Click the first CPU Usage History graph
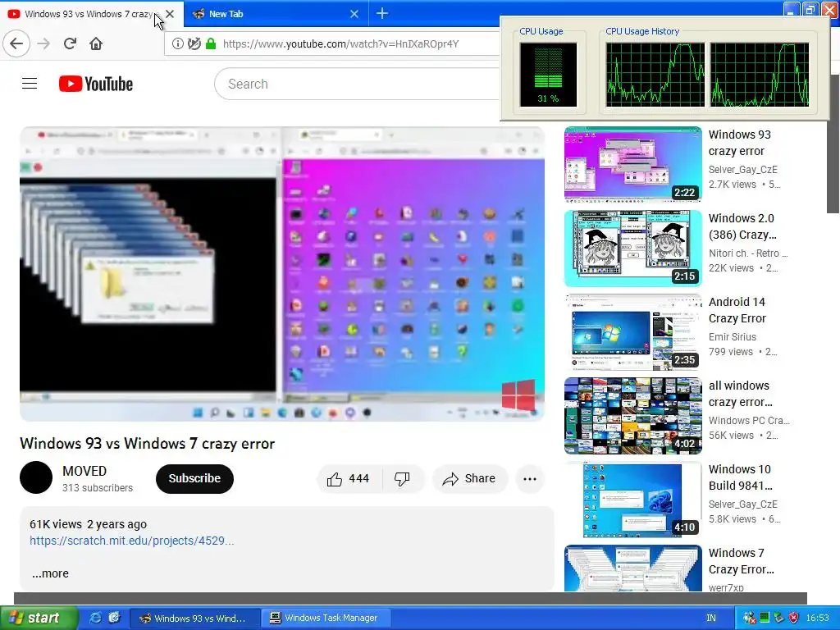 pyautogui.click(x=655, y=75)
